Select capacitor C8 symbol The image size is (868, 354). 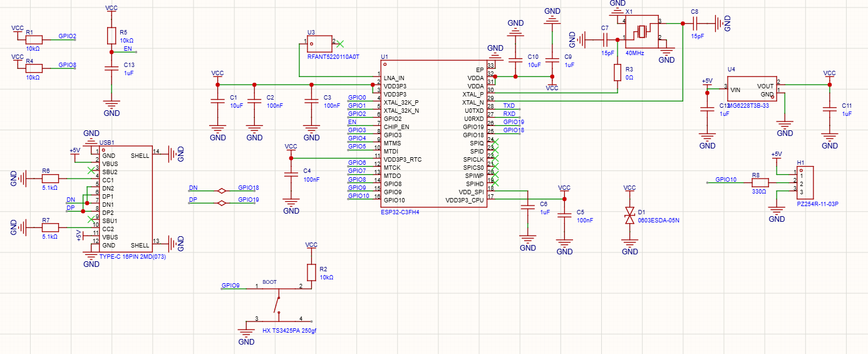(696, 23)
